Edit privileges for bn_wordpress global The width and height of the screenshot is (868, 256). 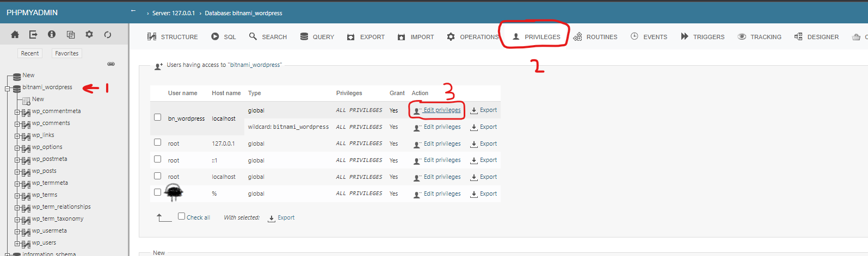(x=437, y=110)
